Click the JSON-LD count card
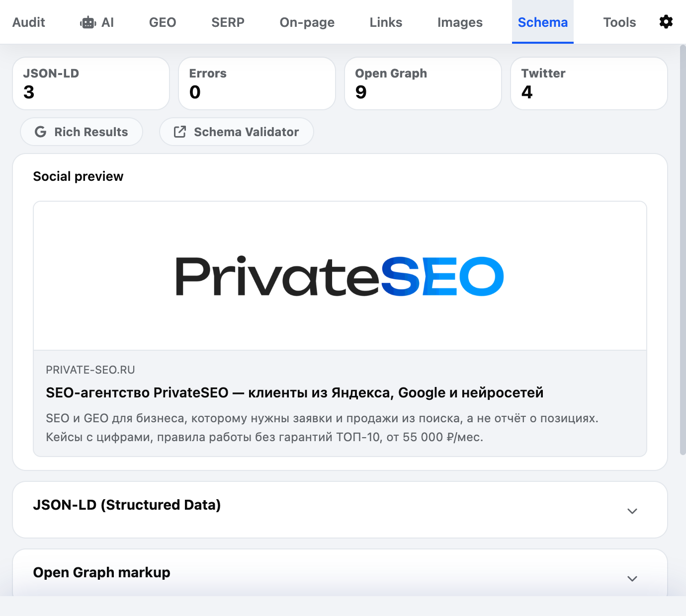Screen dimensions: 686x616 [x=91, y=83]
